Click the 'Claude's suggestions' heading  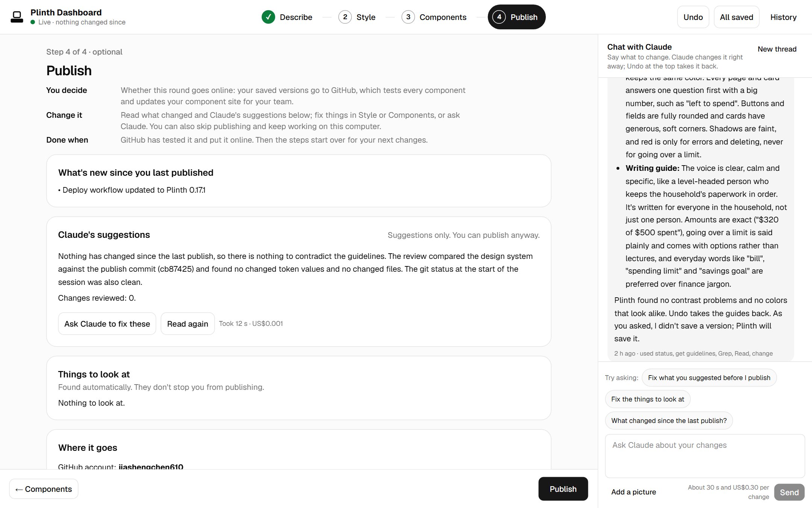104,235
